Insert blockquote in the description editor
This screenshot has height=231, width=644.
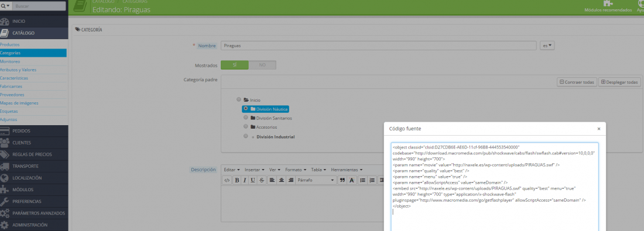(342, 180)
